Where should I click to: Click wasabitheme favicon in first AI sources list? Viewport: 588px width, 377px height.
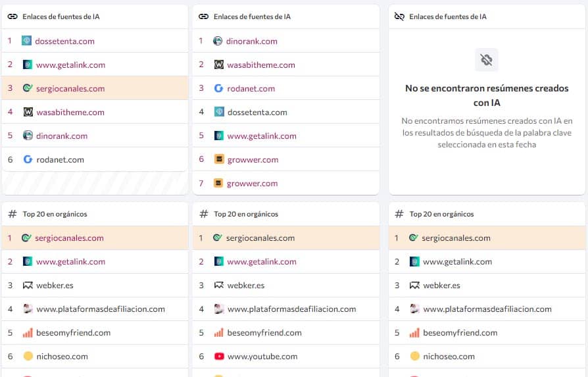point(28,112)
